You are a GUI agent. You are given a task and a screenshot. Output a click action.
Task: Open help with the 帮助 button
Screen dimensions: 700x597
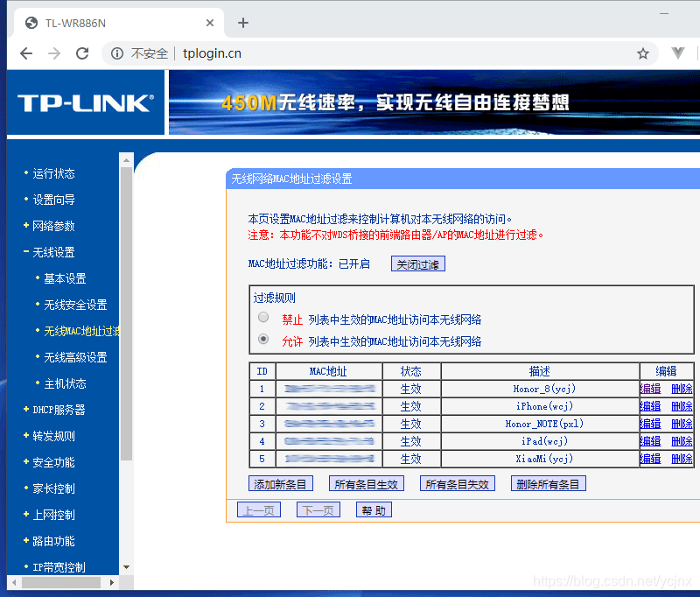tap(374, 510)
